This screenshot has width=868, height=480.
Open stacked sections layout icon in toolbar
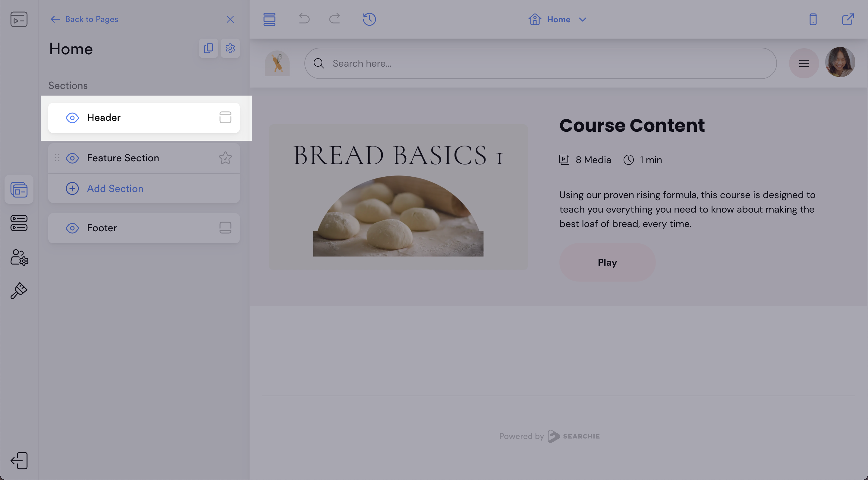269,19
